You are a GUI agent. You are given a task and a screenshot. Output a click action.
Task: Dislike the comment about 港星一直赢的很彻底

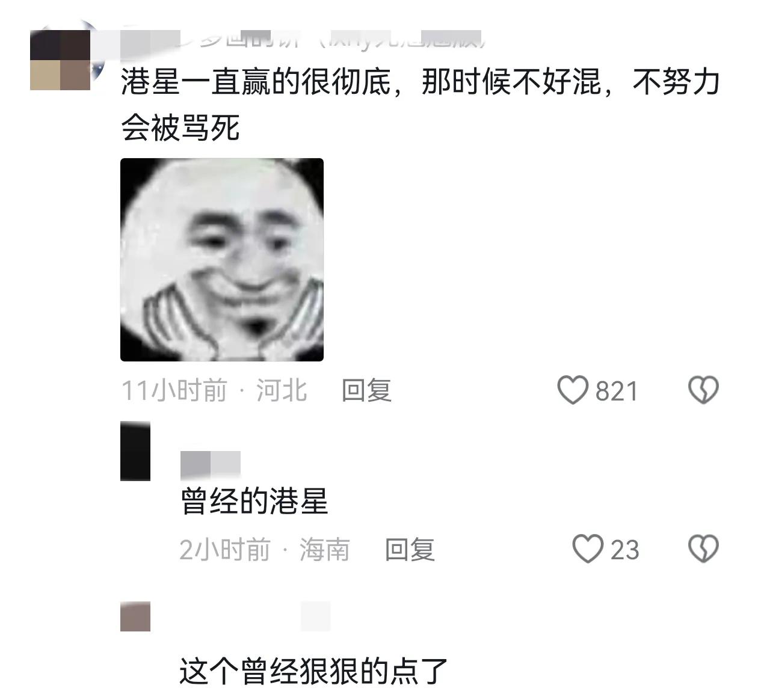coord(703,390)
